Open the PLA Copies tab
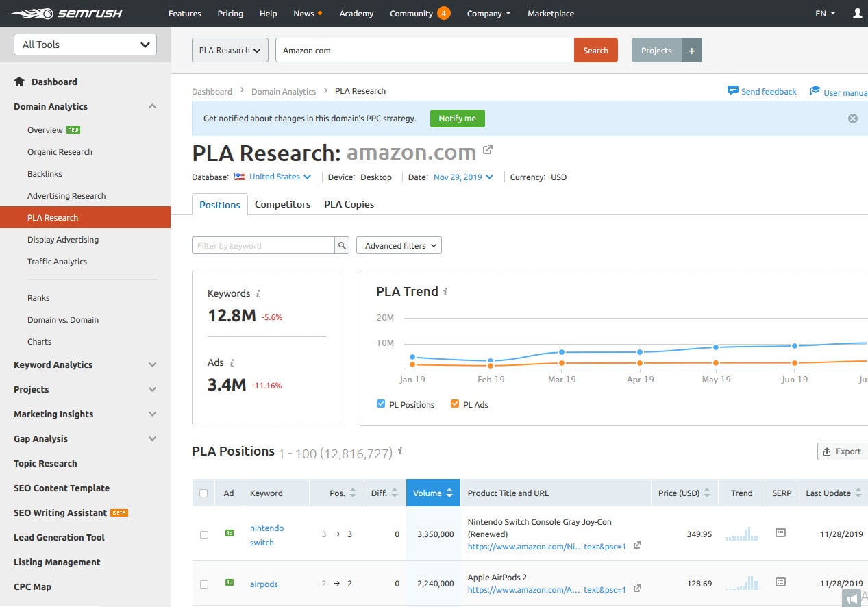 pyautogui.click(x=349, y=203)
